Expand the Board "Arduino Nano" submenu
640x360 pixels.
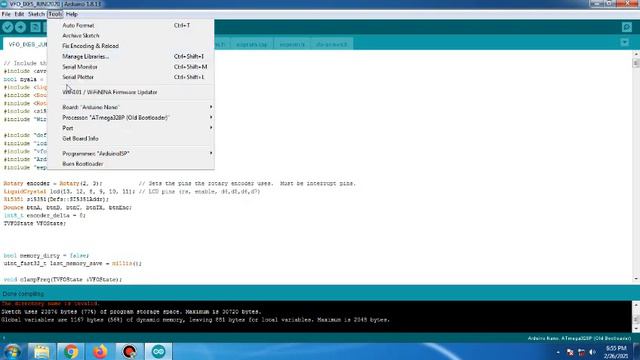click(131, 107)
